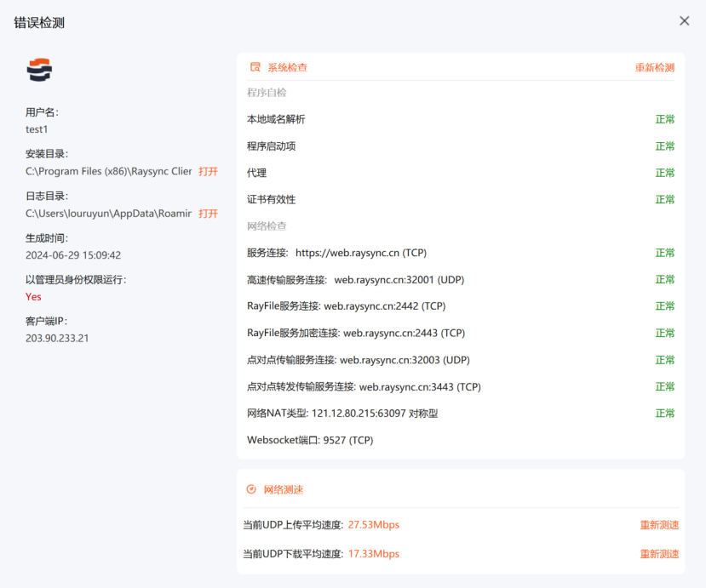Open the 日志目录 log folder
Image resolution: width=706 pixels, height=588 pixels.
208,214
